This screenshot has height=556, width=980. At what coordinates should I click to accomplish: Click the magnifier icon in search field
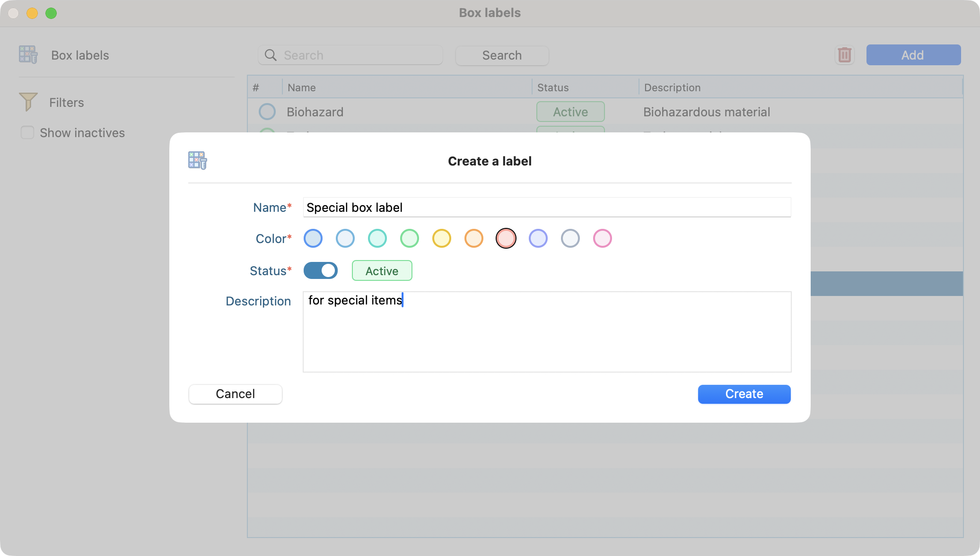pyautogui.click(x=271, y=55)
